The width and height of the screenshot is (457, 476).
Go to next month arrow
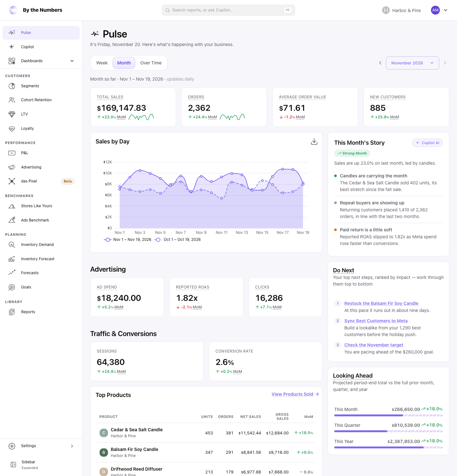click(x=445, y=63)
